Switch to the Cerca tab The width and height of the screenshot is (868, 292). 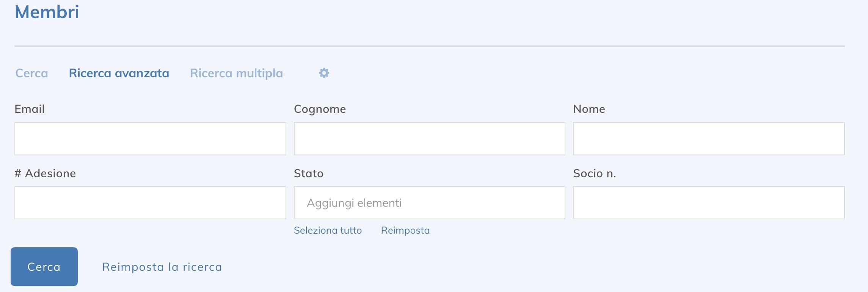31,73
